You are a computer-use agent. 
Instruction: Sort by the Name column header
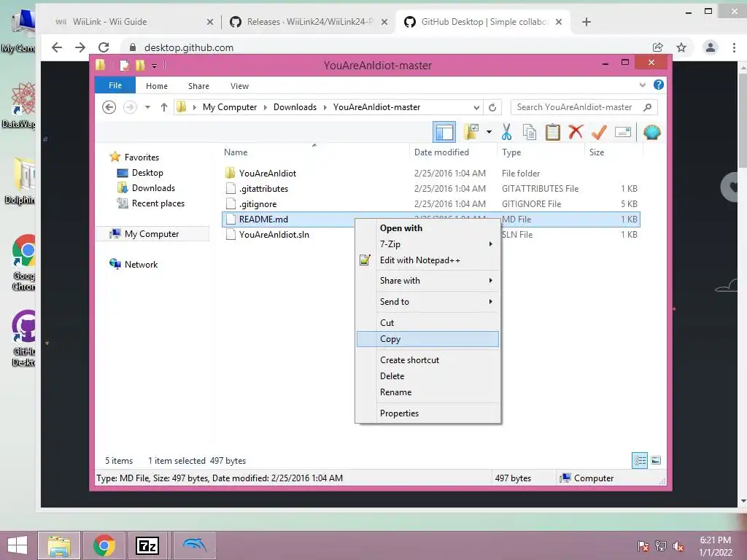236,152
